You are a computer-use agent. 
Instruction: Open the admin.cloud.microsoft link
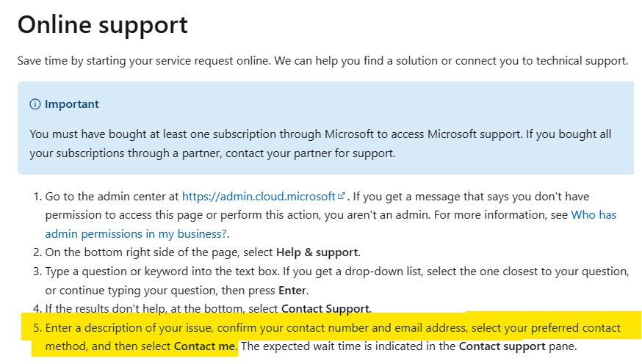click(x=259, y=197)
